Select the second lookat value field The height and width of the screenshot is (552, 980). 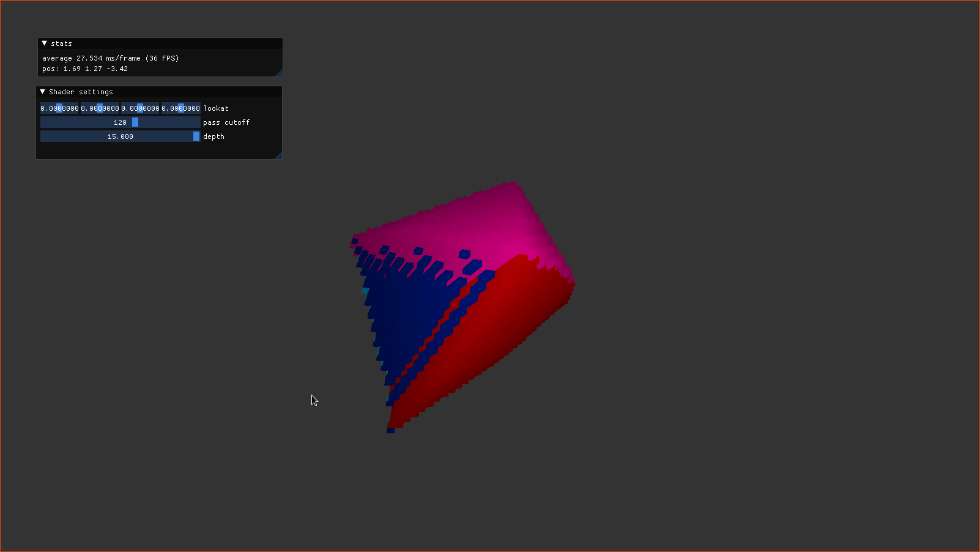coord(100,108)
